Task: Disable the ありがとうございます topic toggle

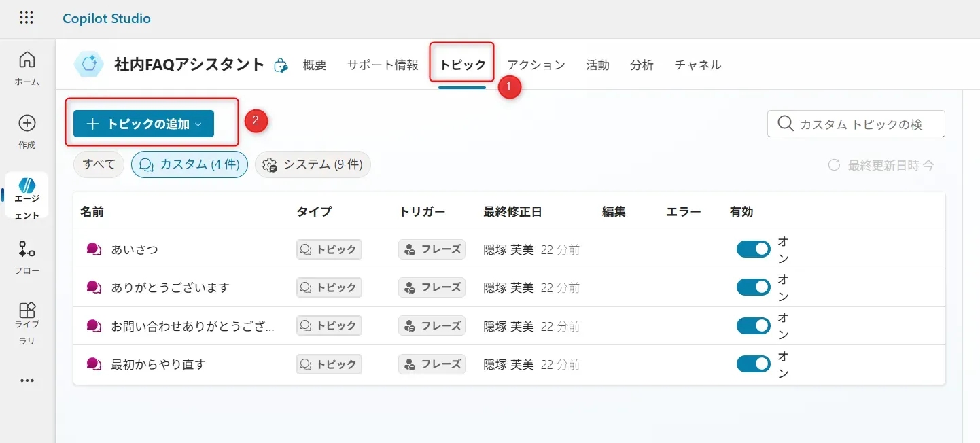Action: coord(753,287)
